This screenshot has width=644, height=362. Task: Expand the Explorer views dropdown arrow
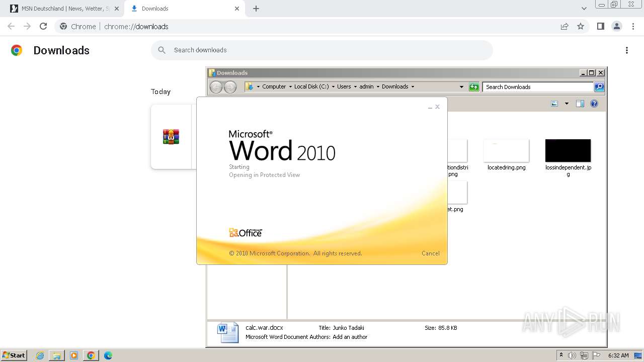pyautogui.click(x=567, y=104)
